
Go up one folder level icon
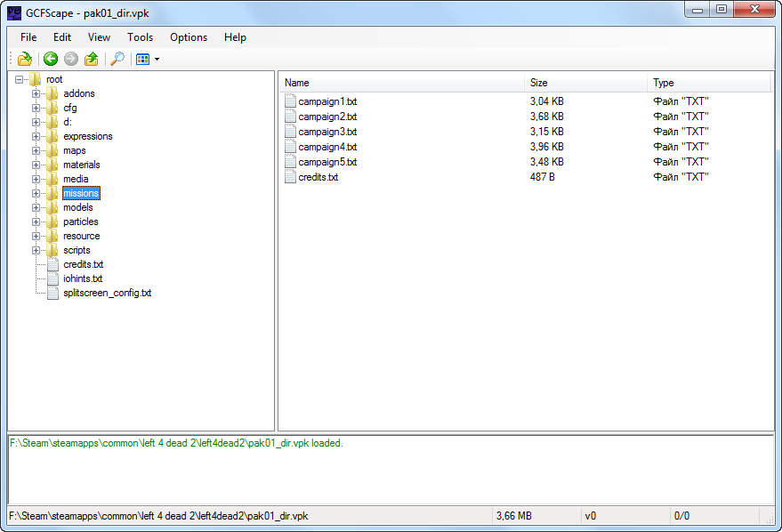pos(92,59)
